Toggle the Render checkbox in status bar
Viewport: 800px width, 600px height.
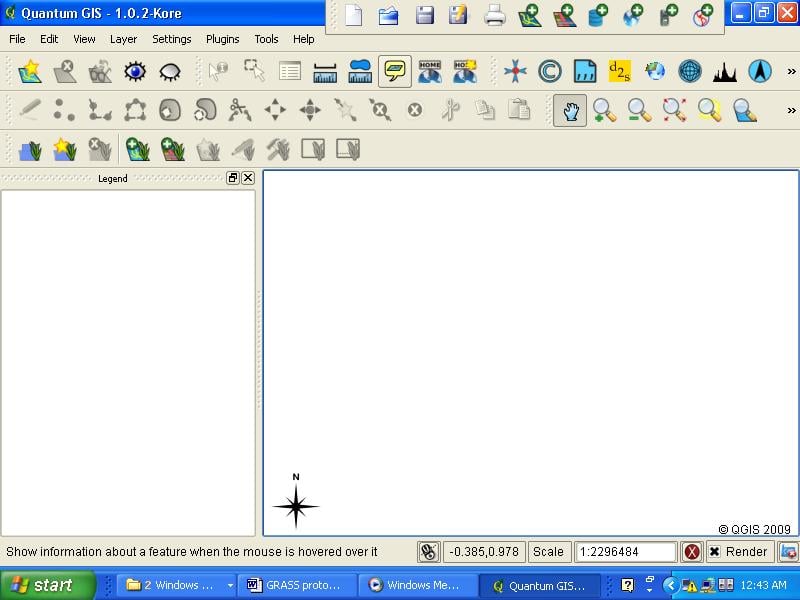click(714, 552)
